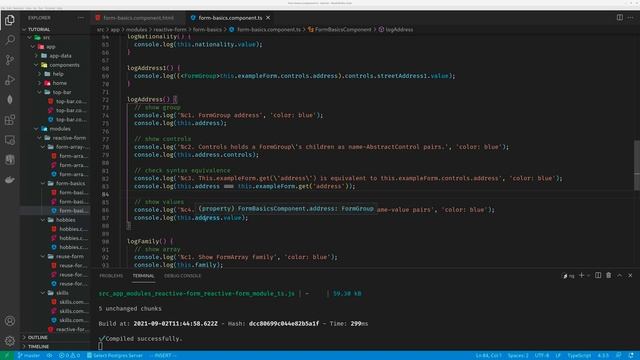Click the remote window indicator in status bar
The width and height of the screenshot is (640, 360).
(7, 356)
